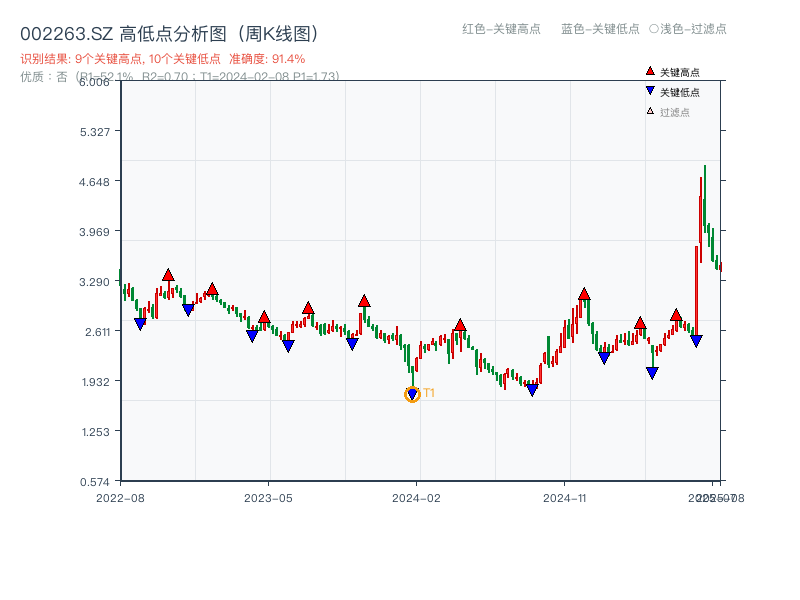Toggle the 关键高点 legend entry
The width and height of the screenshot is (800, 600).
[672, 72]
